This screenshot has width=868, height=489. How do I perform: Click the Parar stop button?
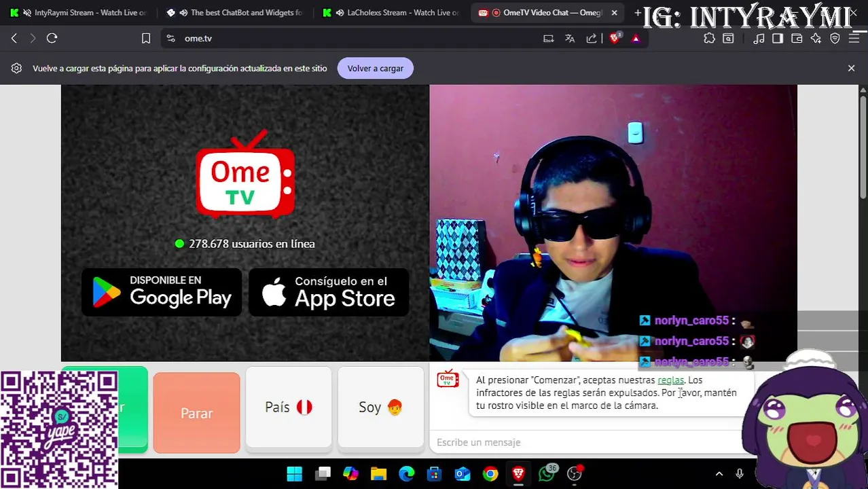[x=196, y=413]
